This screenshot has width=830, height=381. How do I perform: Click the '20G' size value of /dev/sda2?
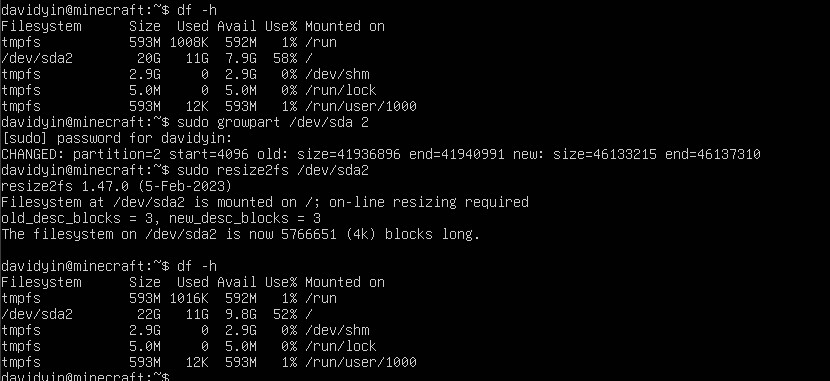149,58
